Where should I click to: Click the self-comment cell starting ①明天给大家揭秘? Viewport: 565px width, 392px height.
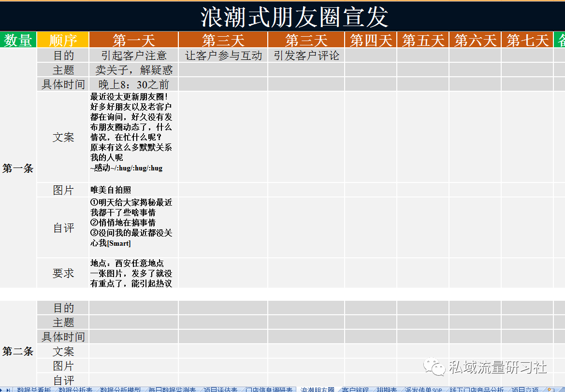pos(134,227)
